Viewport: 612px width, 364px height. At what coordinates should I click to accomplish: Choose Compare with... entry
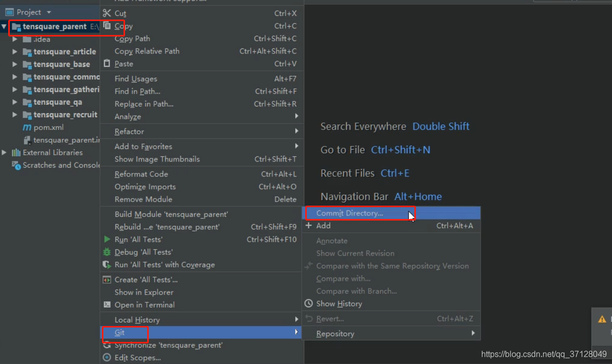point(391,278)
